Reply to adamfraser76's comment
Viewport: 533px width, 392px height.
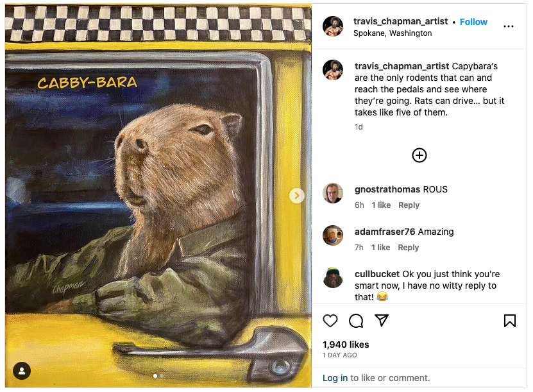pos(409,248)
